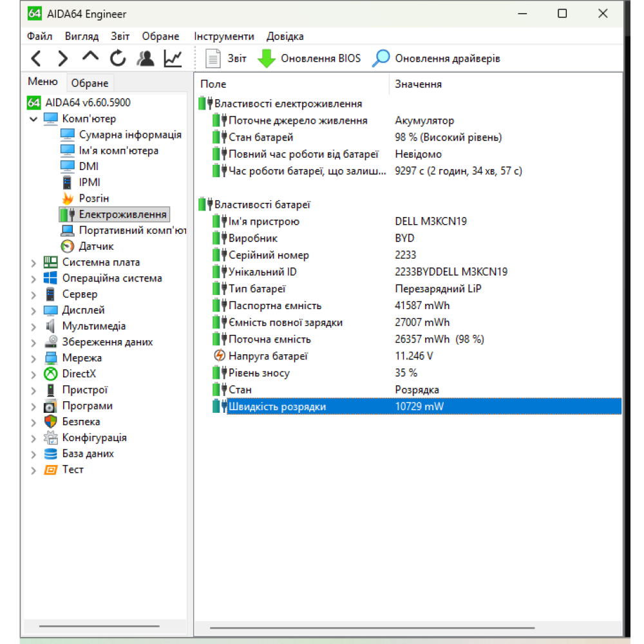
Task: Switch to the Меню sidebar tab
Action: 43,82
